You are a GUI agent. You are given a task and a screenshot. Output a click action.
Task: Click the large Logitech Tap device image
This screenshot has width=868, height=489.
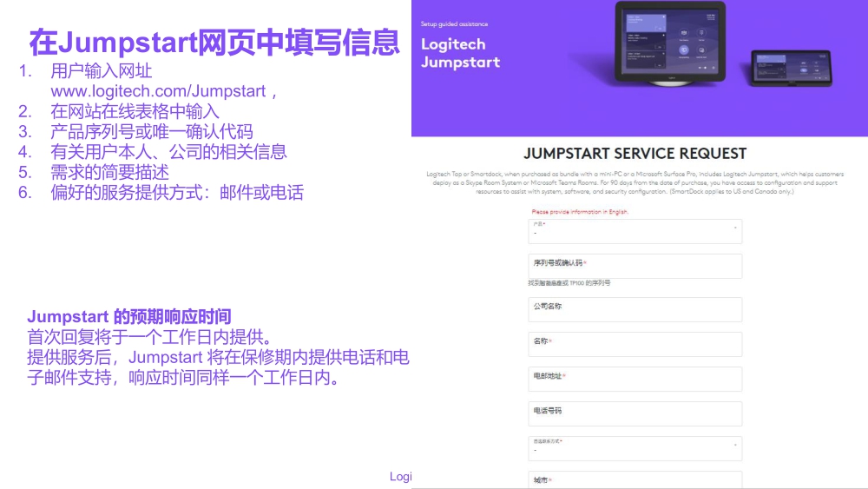tap(670, 44)
